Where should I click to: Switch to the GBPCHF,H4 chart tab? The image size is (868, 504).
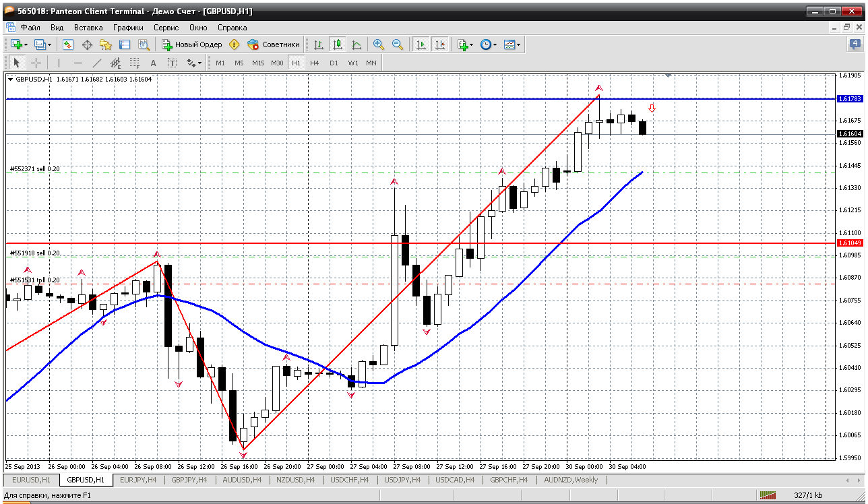pyautogui.click(x=509, y=480)
